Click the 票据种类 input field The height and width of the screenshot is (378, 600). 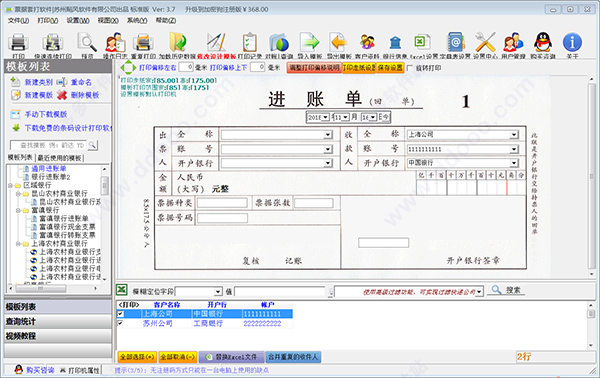[222, 203]
